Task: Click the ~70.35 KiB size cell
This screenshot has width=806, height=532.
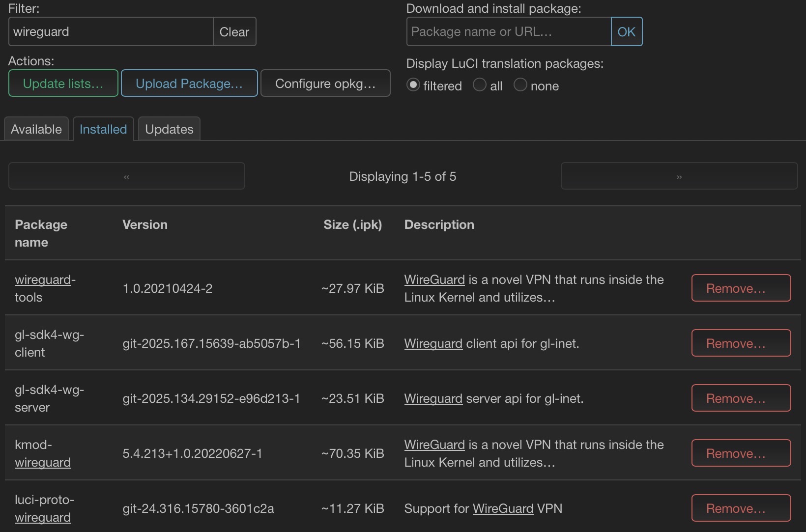Action: 352,453
